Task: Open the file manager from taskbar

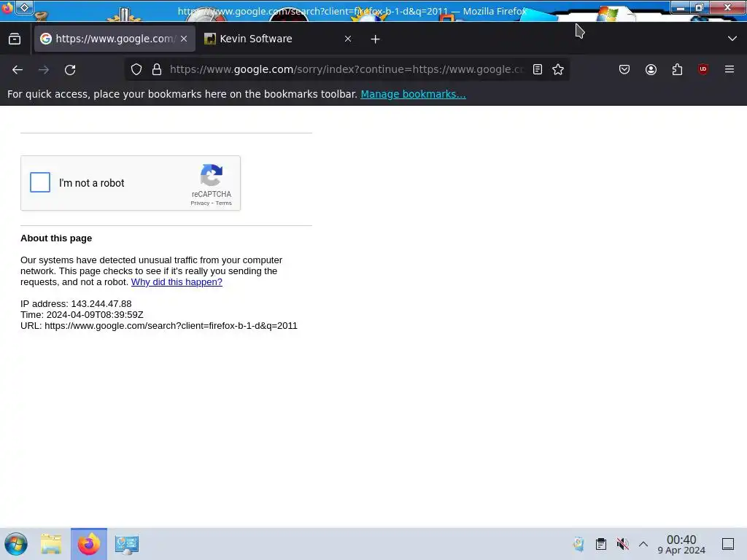Action: (x=51, y=544)
